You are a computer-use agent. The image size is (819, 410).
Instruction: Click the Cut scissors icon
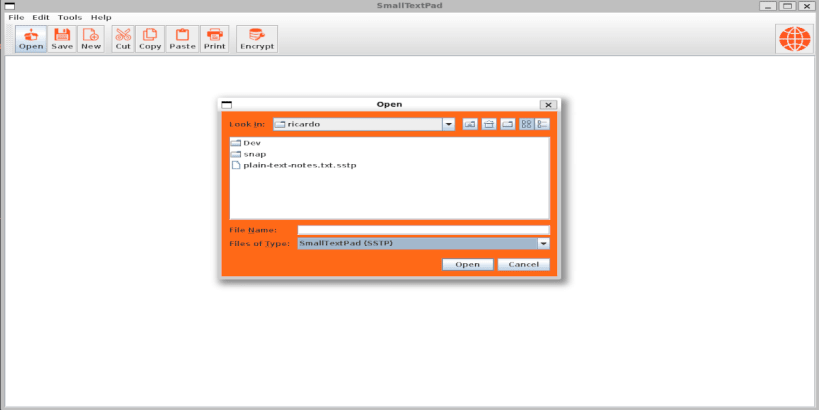point(123,39)
